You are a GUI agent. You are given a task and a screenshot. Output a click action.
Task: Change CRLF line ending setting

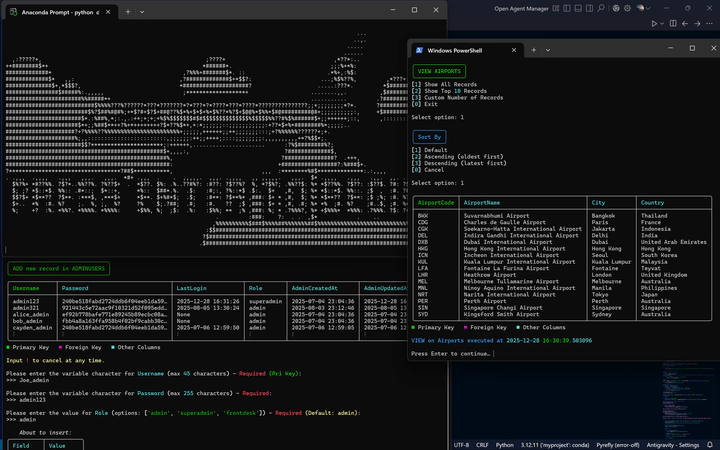[481, 444]
